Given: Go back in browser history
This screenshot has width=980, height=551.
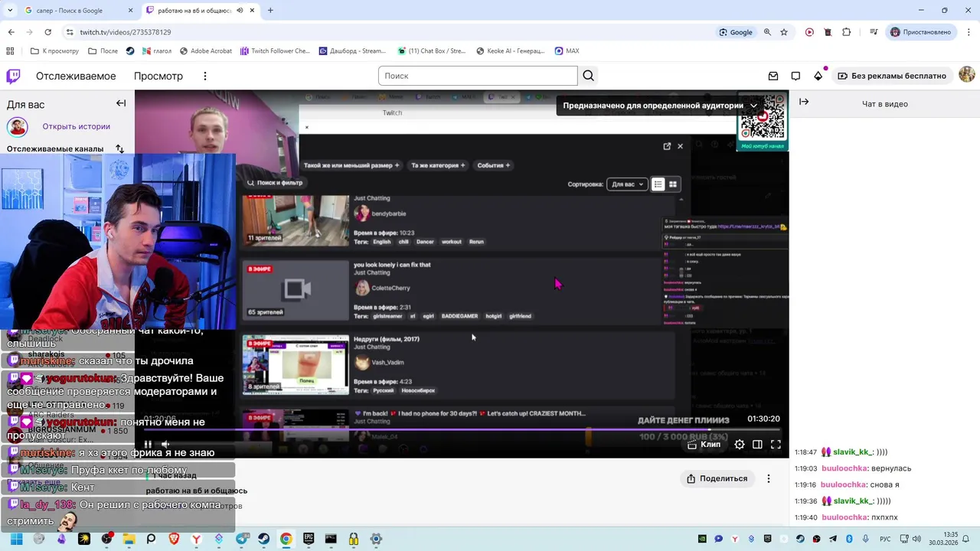Looking at the screenshot, I should (11, 32).
